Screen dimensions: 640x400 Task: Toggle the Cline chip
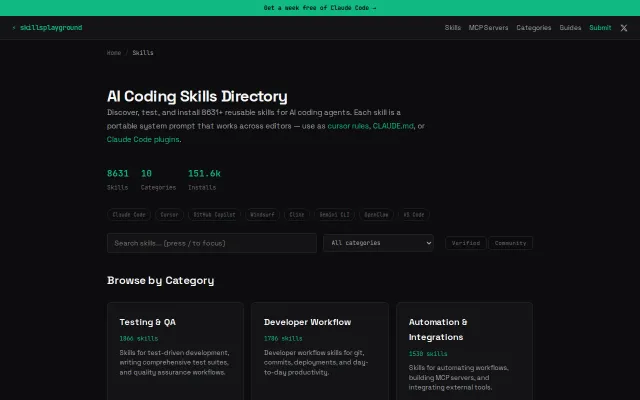[297, 215]
